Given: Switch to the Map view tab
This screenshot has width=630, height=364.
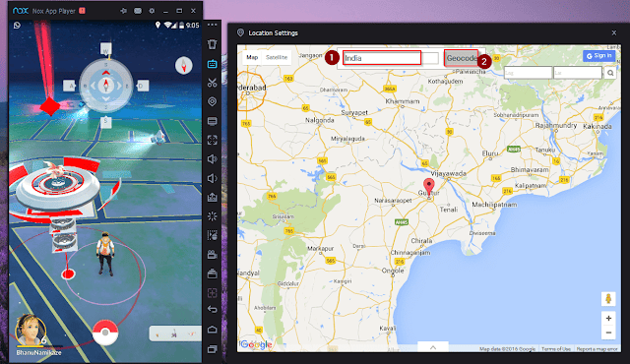Looking at the screenshot, I should pyautogui.click(x=252, y=57).
